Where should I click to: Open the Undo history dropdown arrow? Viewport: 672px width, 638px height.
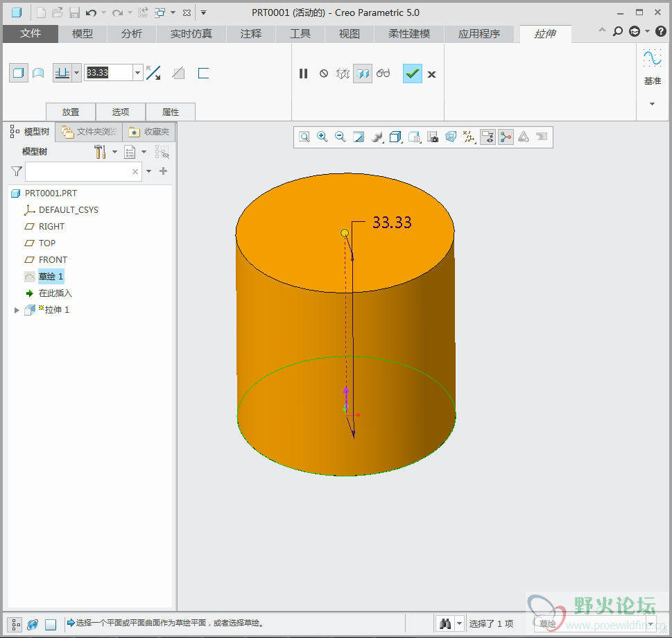click(103, 13)
